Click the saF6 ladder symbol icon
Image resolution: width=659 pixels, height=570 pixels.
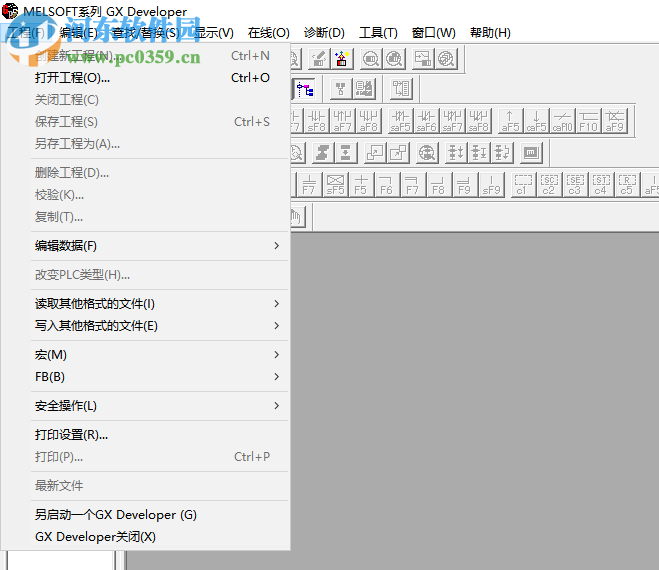click(x=427, y=121)
